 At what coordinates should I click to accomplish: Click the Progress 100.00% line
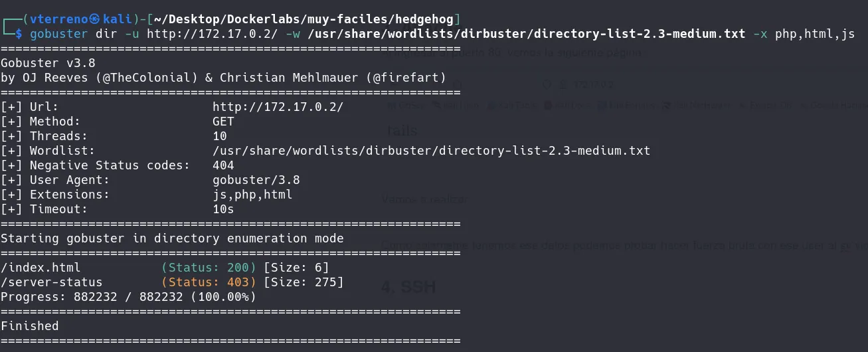point(128,297)
